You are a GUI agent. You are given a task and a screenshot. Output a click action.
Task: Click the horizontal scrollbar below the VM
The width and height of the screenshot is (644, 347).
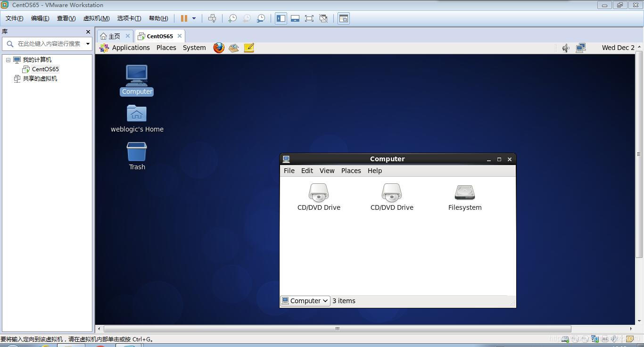point(337,329)
